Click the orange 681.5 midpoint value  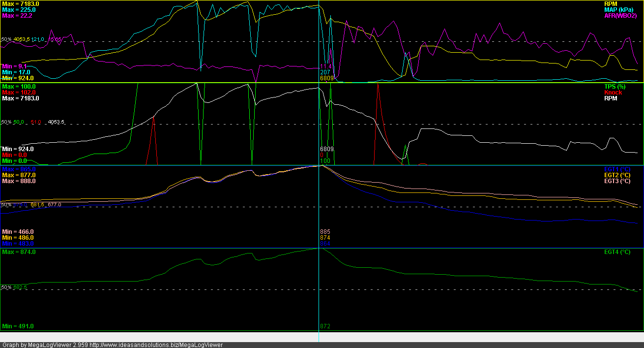coord(37,205)
